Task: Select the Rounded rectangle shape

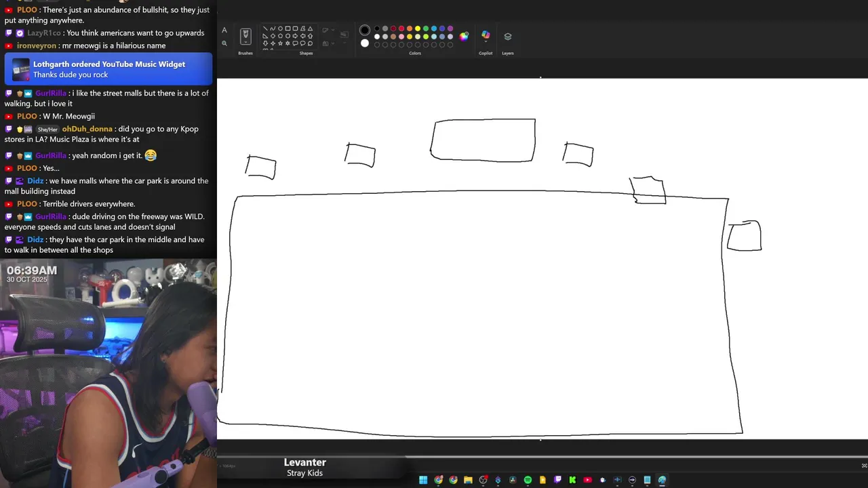Action: click(x=295, y=28)
